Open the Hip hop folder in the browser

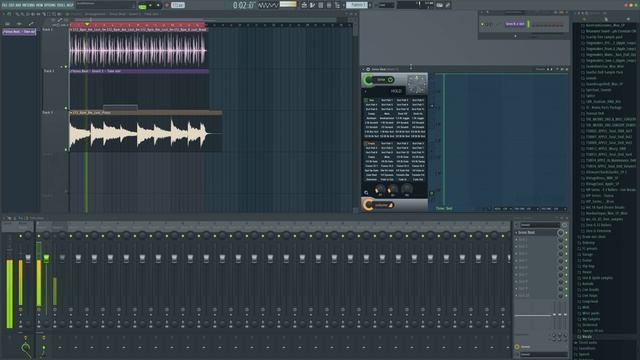pos(588,266)
